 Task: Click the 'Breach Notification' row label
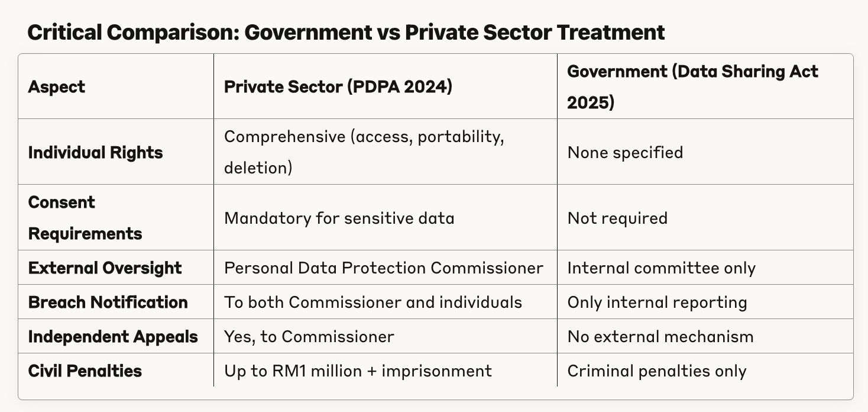pyautogui.click(x=108, y=302)
